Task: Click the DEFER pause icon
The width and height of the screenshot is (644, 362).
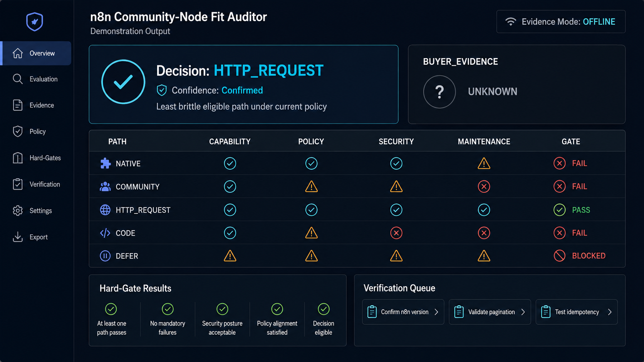Action: (x=105, y=256)
